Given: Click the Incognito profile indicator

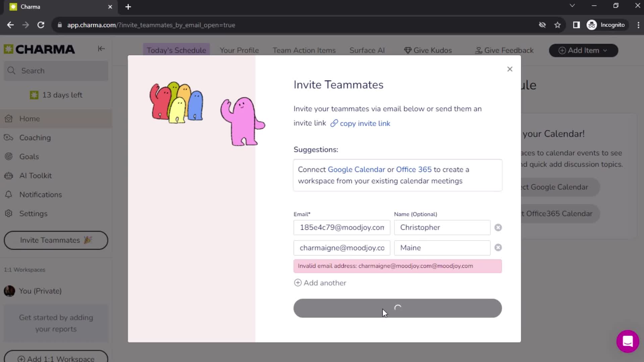Looking at the screenshot, I should click(606, 25).
